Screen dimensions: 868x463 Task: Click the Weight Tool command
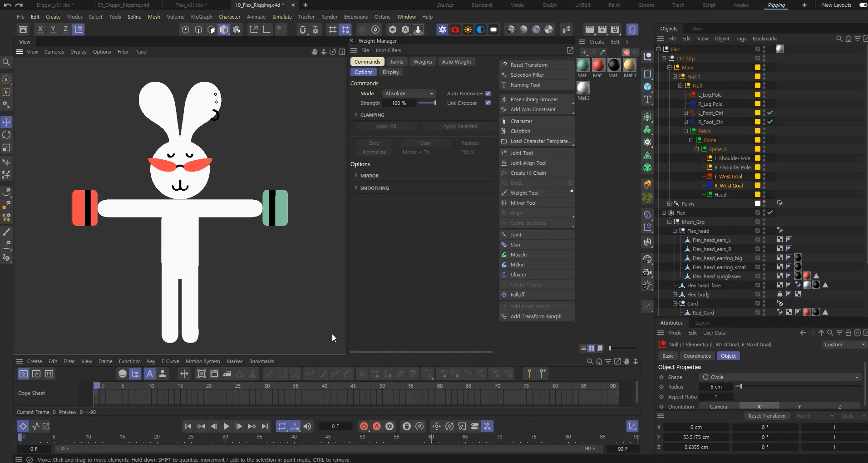(x=524, y=193)
